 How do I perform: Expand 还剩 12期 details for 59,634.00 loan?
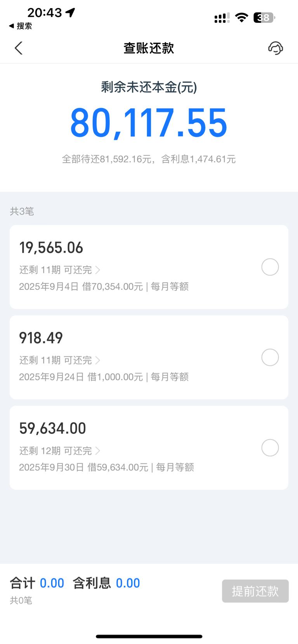coord(60,451)
